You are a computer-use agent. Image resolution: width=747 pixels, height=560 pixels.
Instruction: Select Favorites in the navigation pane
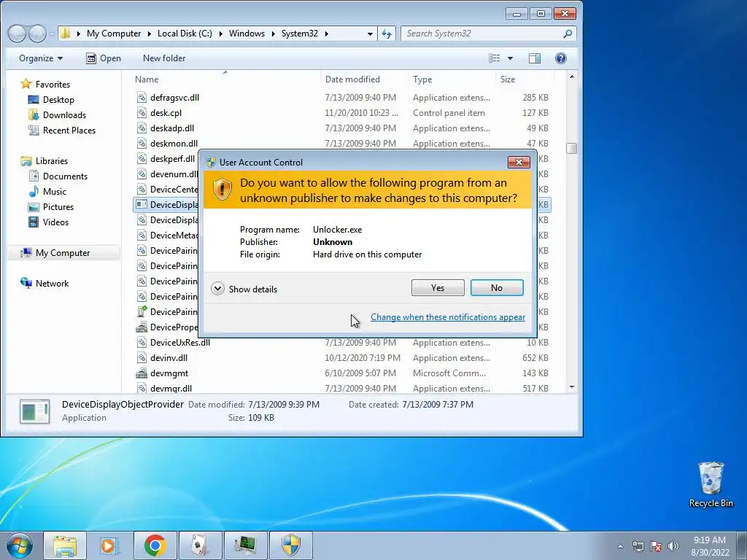45,85
